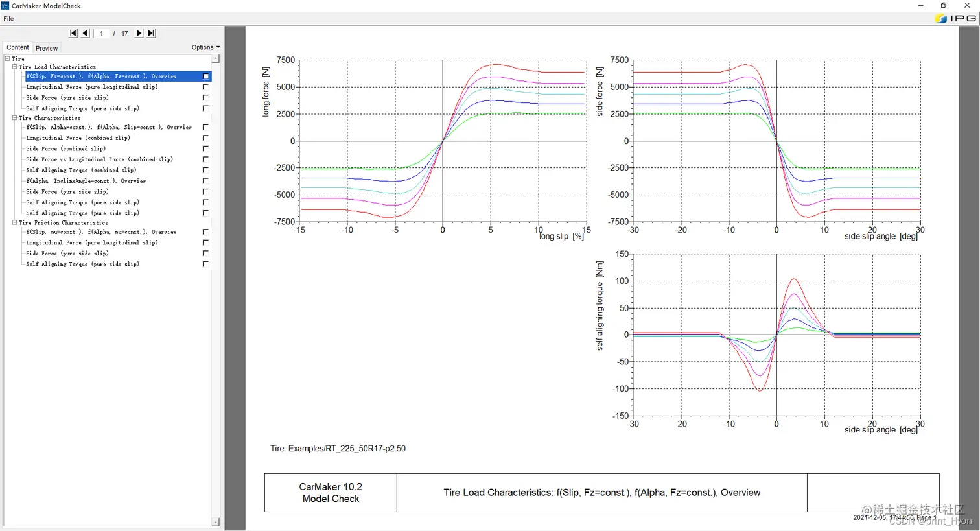Check f(Alpha, InclineAngle=const.) Overview checkbox
980x531 pixels.
pos(206,181)
